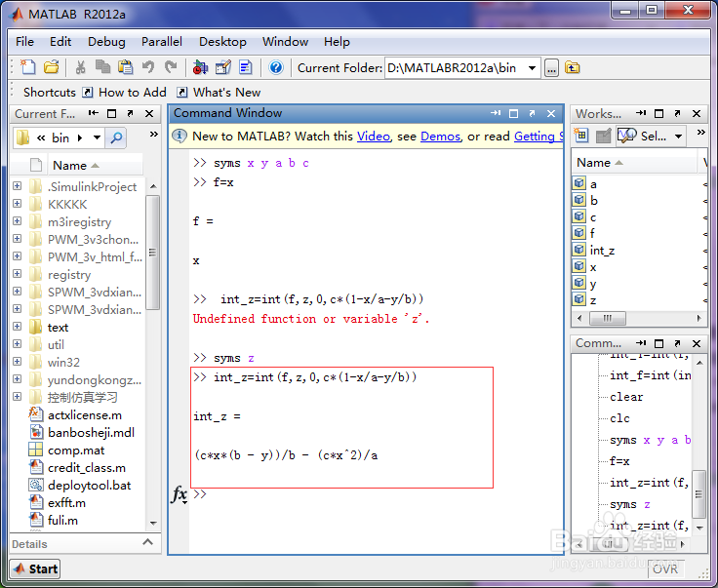This screenshot has width=718, height=588.
Task: Click the Getting Started link
Action: click(538, 137)
